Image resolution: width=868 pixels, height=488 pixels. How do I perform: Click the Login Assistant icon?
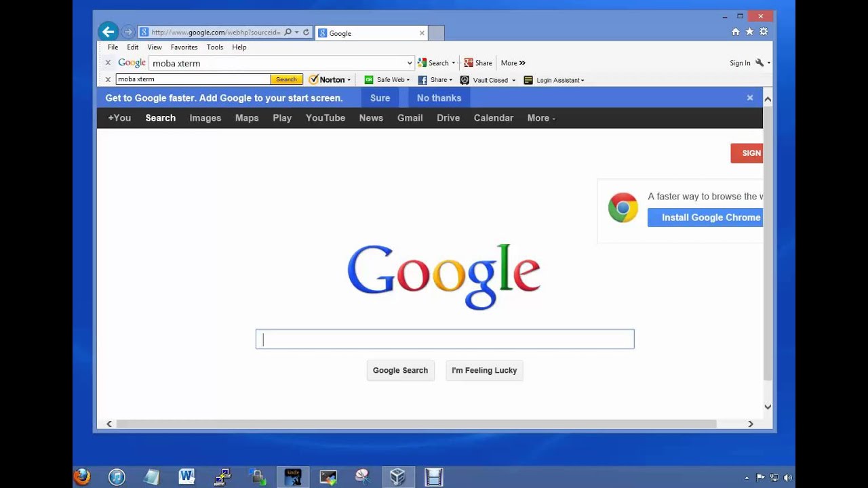pos(528,80)
